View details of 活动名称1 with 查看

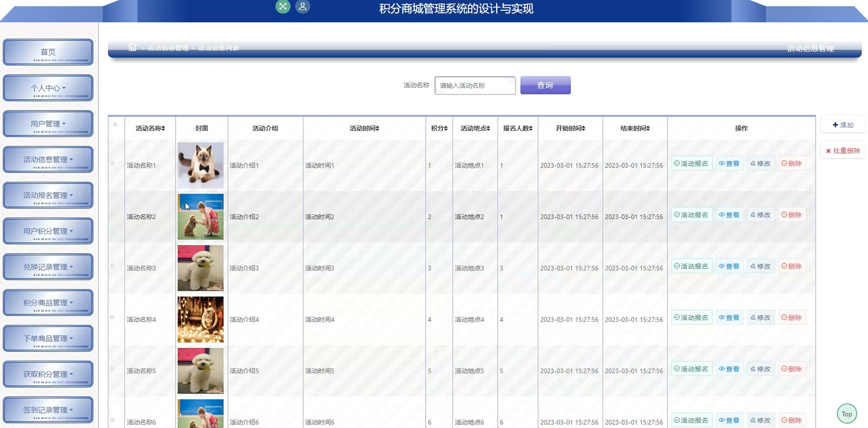729,163
